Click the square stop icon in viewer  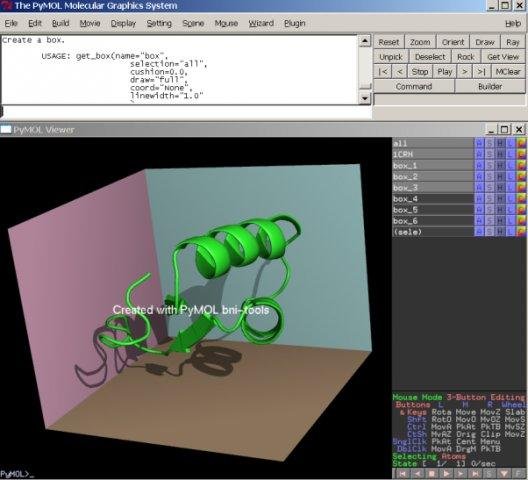pos(431,474)
